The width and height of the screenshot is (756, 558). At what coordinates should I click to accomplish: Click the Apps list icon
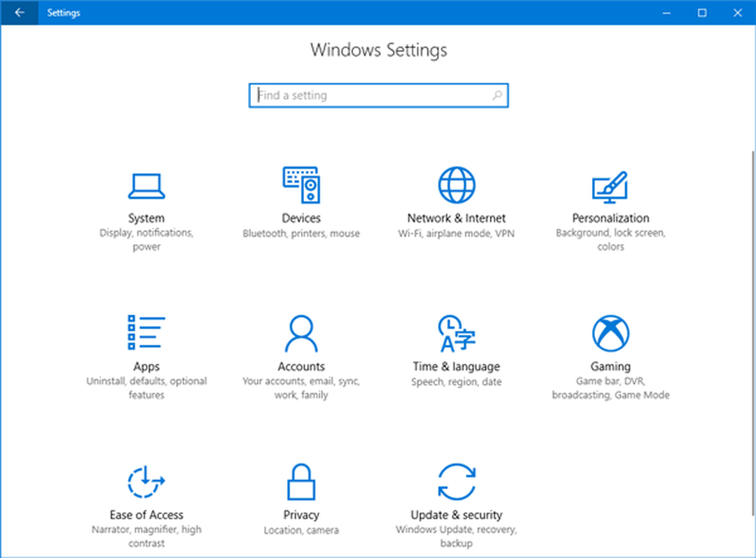coord(146,333)
